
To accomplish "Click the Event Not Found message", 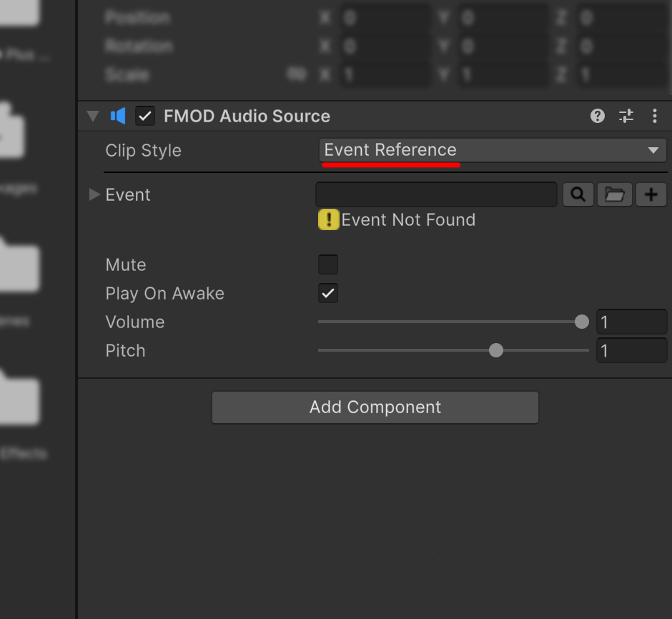I will [x=408, y=219].
